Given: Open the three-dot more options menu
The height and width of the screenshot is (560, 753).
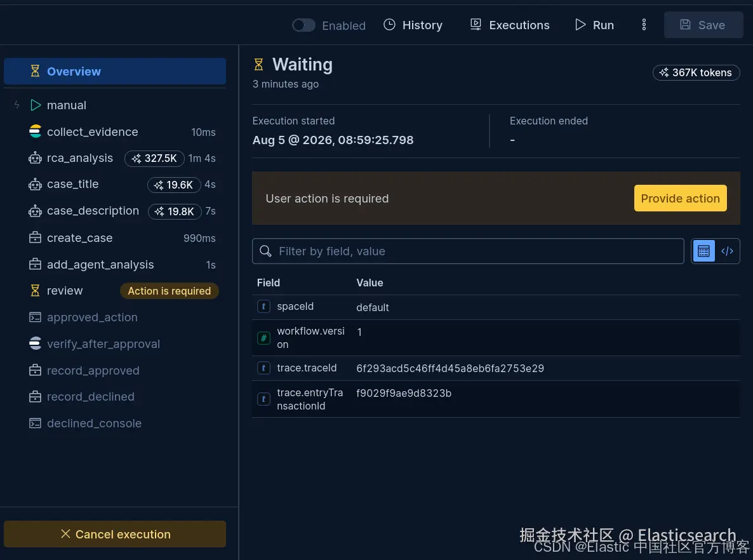Looking at the screenshot, I should pyautogui.click(x=644, y=25).
